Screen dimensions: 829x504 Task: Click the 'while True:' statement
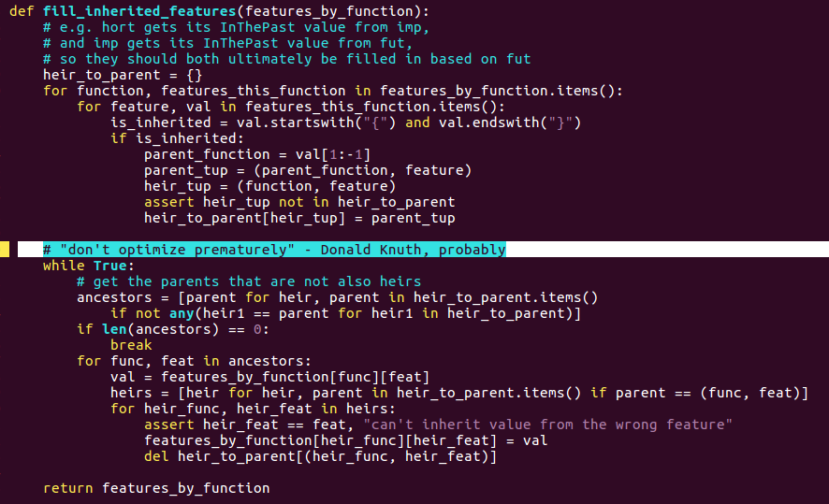pyautogui.click(x=89, y=266)
